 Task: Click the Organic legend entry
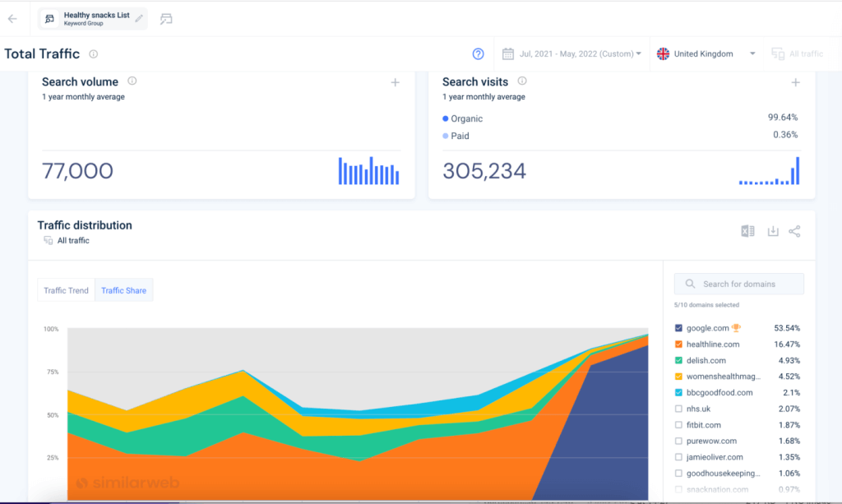462,118
